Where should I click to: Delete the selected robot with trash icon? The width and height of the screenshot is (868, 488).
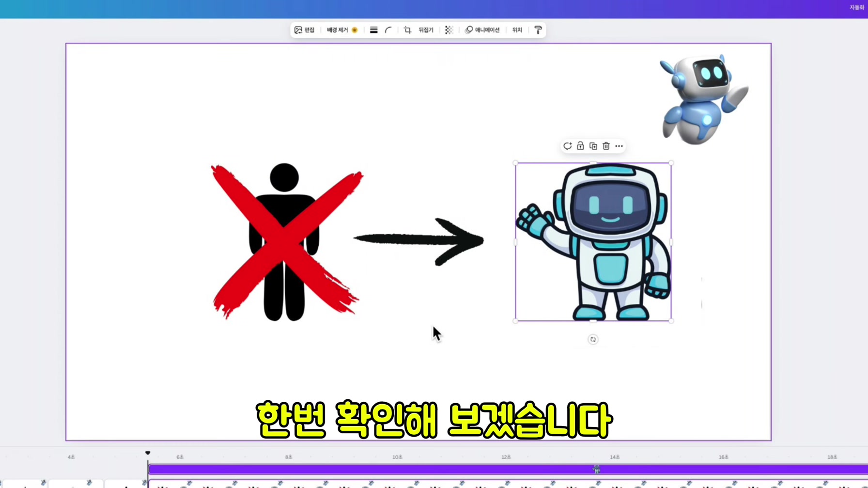pyautogui.click(x=606, y=146)
